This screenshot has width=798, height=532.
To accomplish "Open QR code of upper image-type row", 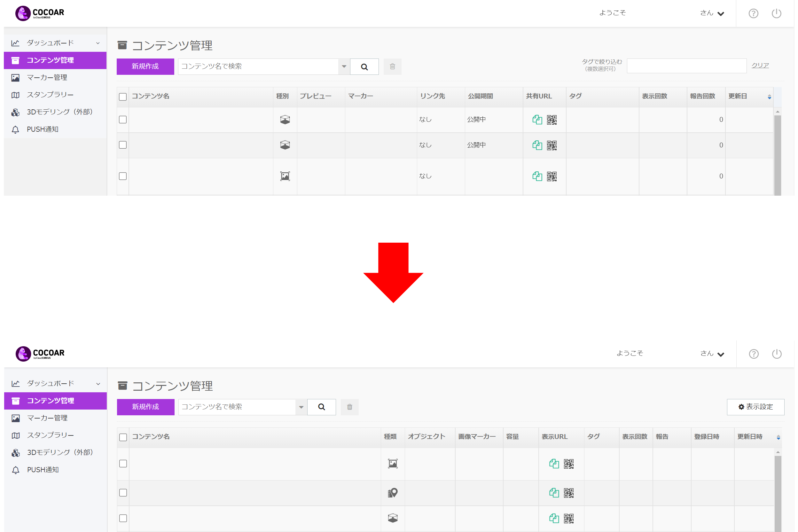I will point(552,176).
